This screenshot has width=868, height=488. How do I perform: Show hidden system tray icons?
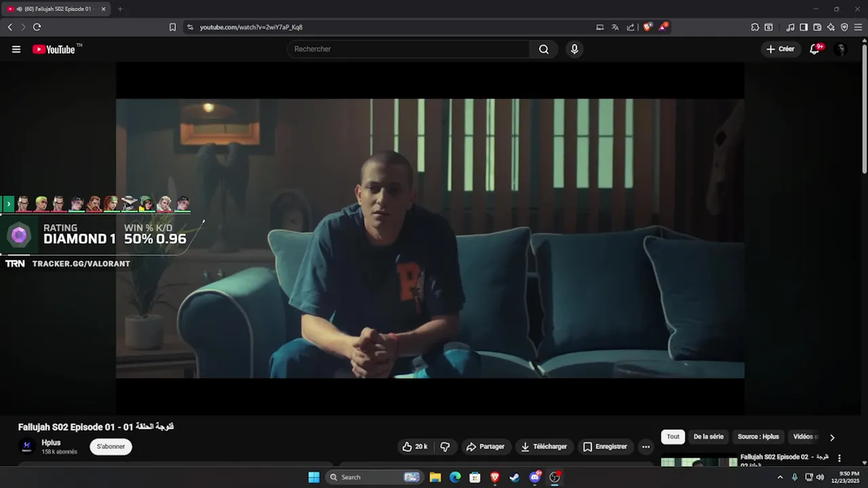click(780, 477)
